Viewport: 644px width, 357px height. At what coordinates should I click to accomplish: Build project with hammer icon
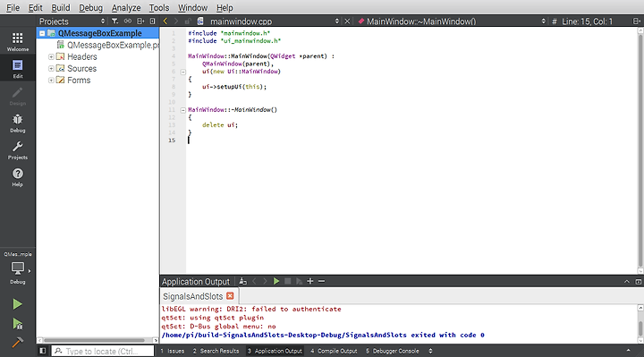17,342
